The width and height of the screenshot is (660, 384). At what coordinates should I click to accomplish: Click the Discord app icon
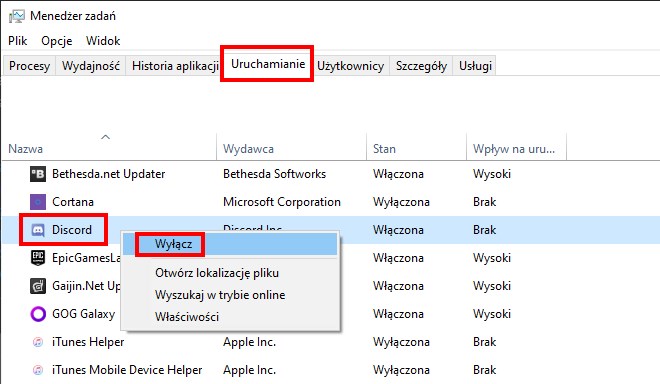(x=38, y=230)
